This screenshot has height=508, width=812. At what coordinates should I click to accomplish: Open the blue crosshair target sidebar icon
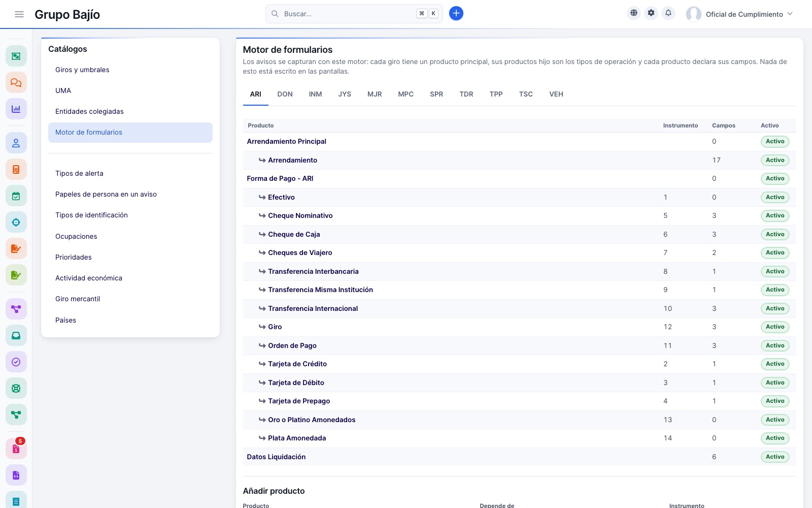point(16,223)
